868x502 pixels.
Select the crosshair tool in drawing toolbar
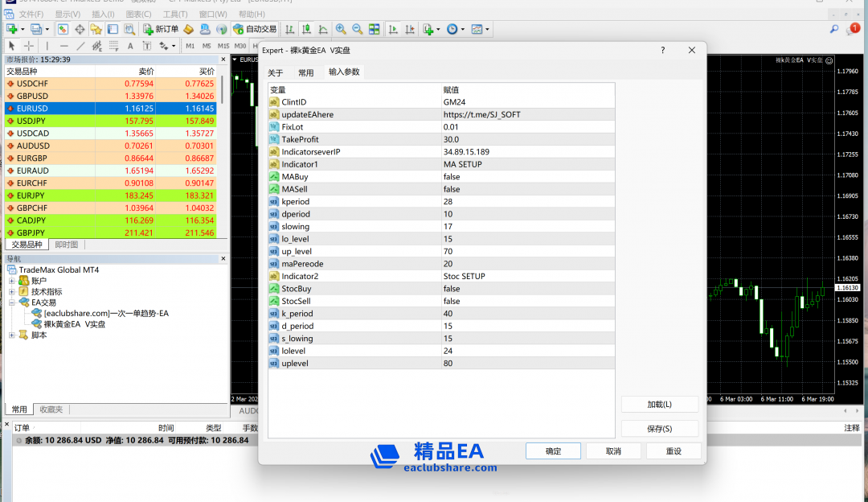point(28,46)
